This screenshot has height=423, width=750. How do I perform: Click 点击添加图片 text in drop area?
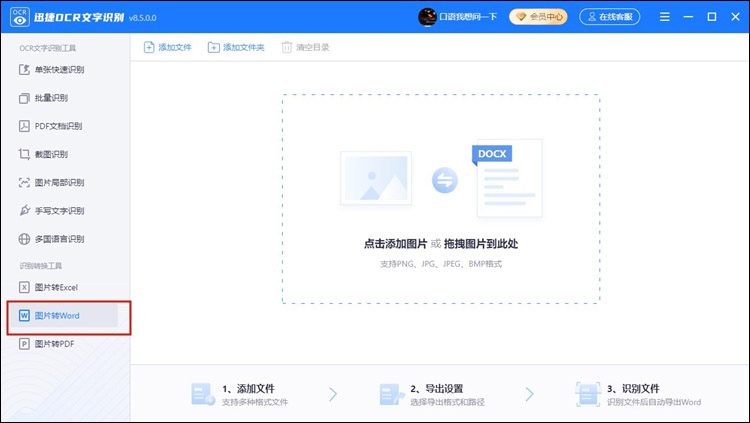(395, 244)
